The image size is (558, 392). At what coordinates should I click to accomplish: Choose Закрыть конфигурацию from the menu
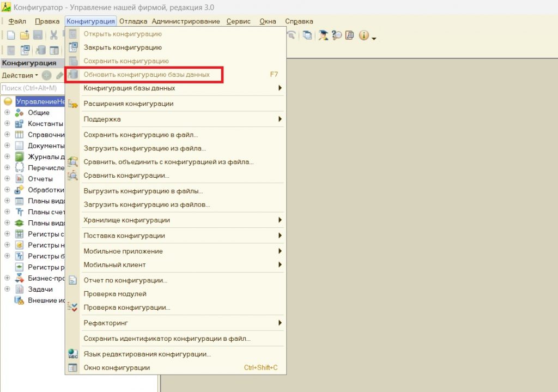click(x=123, y=48)
